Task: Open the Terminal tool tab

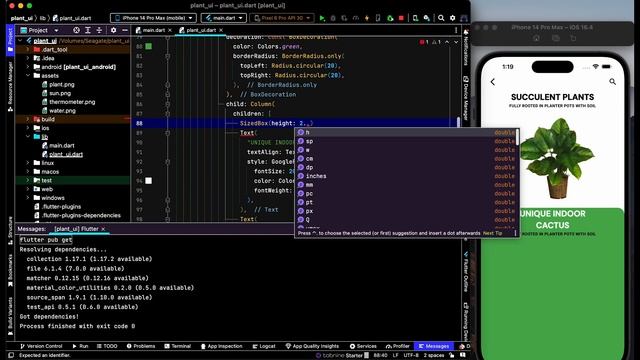Action: (178, 346)
